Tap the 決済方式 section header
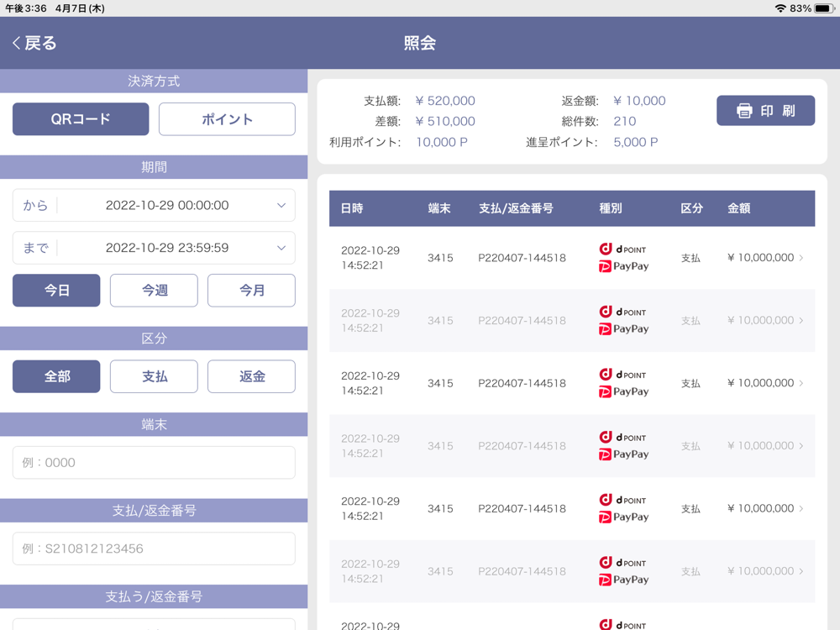This screenshot has width=840, height=630. pyautogui.click(x=154, y=81)
